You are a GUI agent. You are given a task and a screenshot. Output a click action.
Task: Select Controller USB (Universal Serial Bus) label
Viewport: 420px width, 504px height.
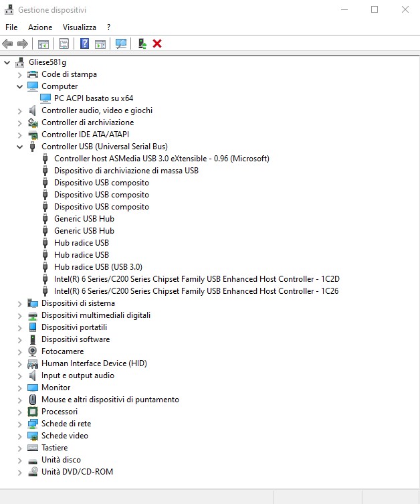coord(104,147)
